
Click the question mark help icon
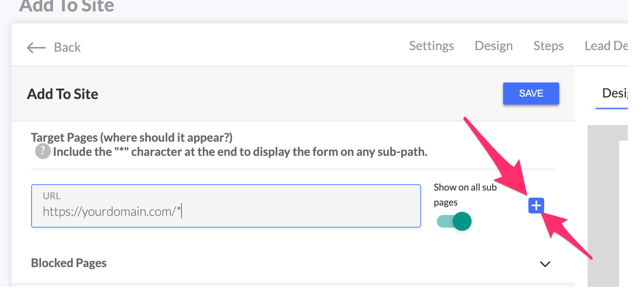point(43,151)
